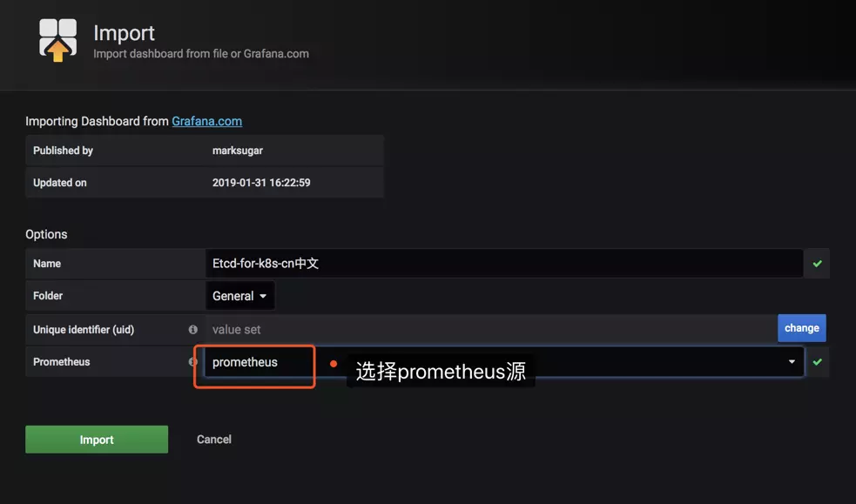Click the Import dashboard from file subtitle

(201, 53)
